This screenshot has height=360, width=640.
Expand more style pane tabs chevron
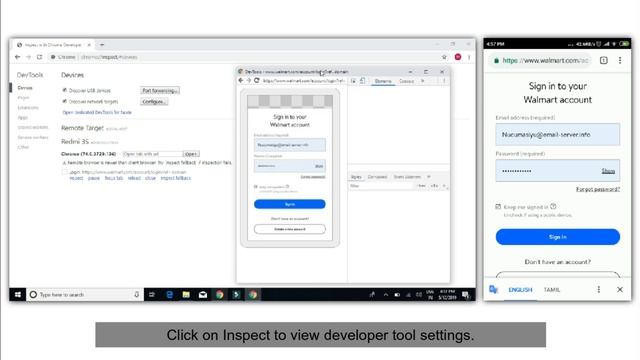point(429,177)
